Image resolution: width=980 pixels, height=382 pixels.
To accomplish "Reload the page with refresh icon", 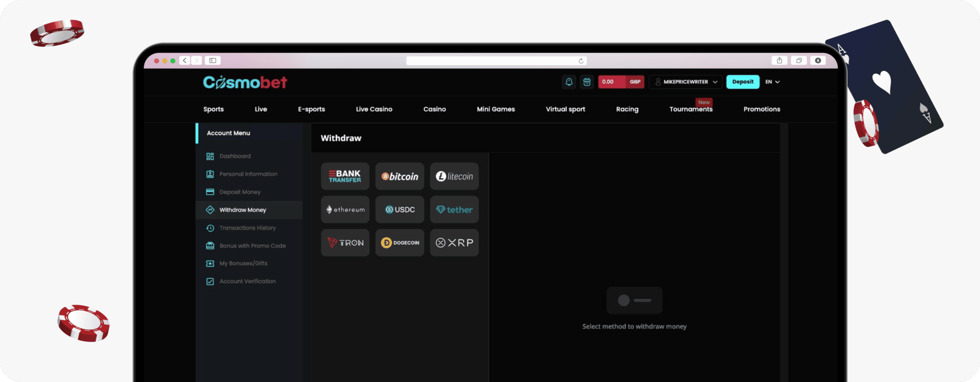I will pos(581,61).
